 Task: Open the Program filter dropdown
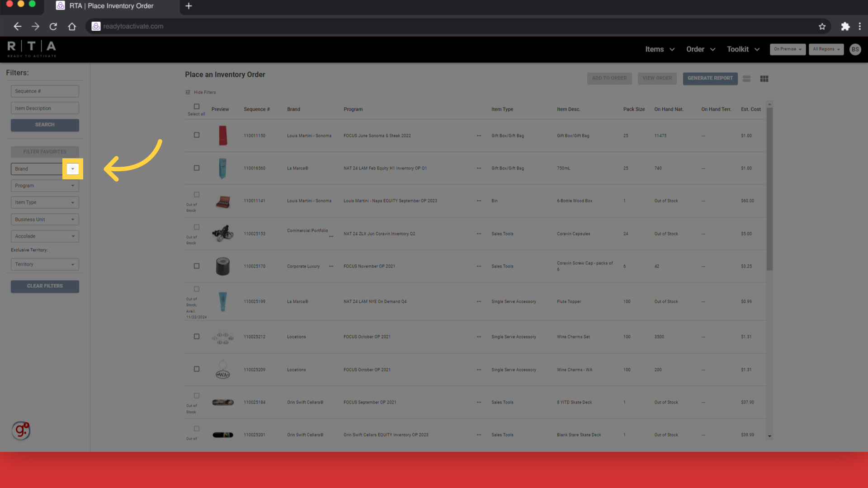(x=45, y=186)
